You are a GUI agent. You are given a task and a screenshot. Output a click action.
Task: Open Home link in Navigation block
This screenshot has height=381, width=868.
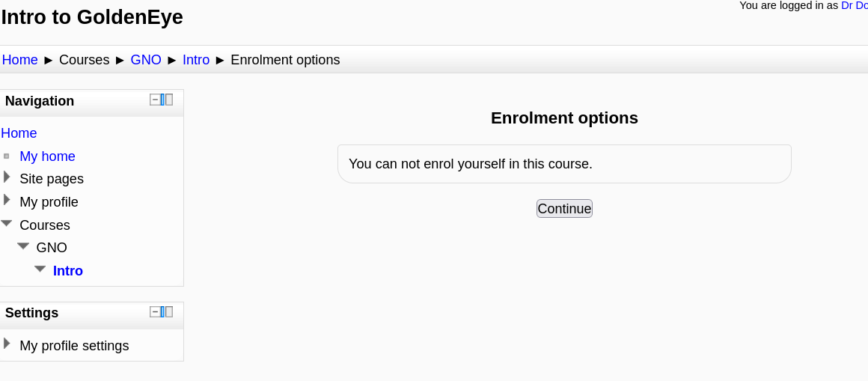pyautogui.click(x=19, y=133)
